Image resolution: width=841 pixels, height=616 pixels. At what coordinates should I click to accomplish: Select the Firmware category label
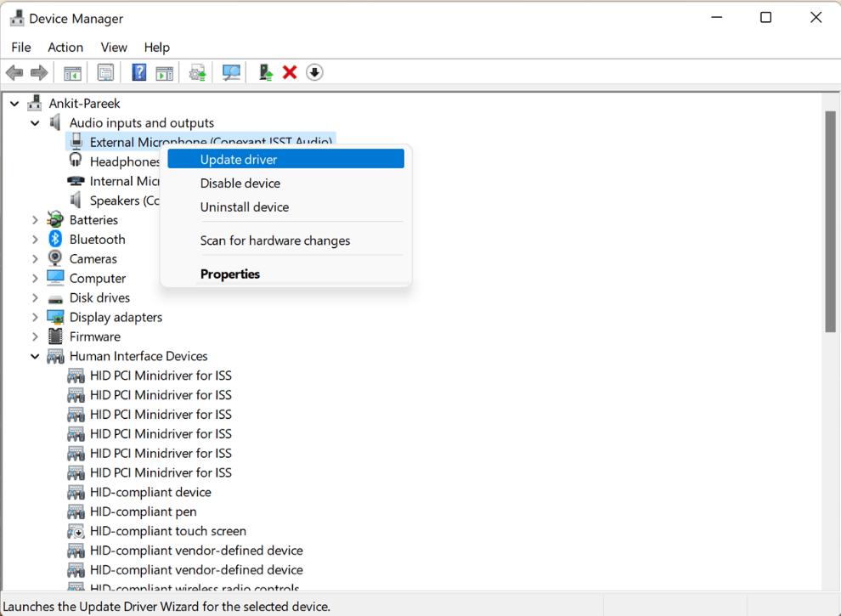point(95,336)
